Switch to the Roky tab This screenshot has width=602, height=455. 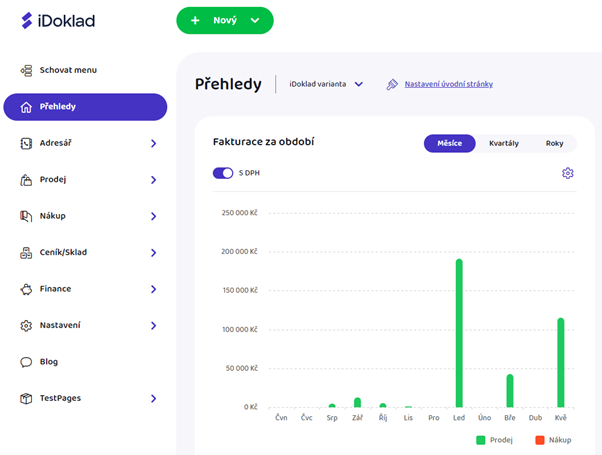[554, 143]
